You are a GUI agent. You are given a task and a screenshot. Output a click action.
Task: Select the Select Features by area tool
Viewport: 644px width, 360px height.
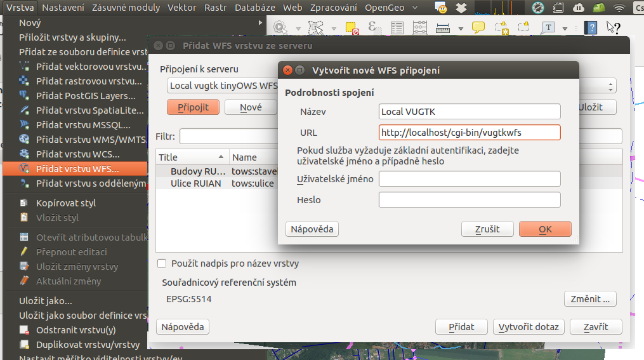[x=315, y=27]
